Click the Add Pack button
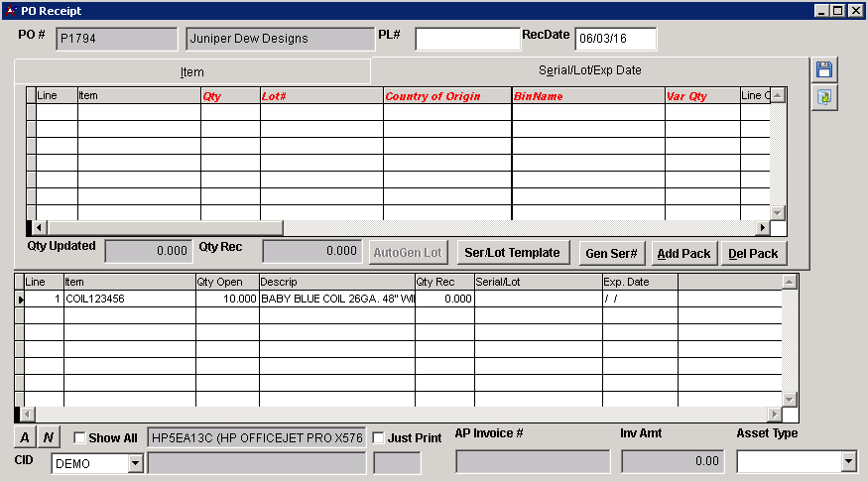 point(683,253)
